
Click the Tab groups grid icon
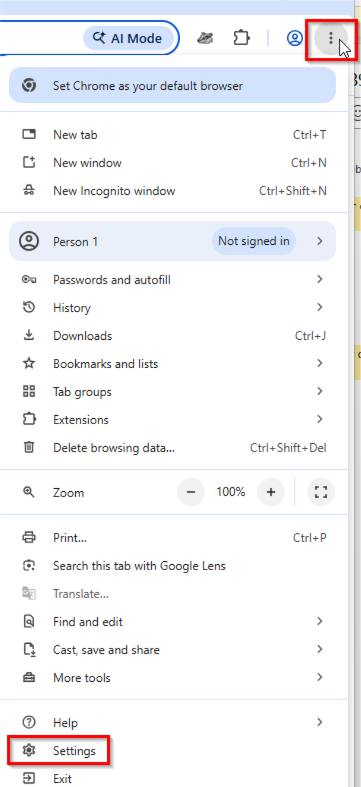pyautogui.click(x=29, y=391)
